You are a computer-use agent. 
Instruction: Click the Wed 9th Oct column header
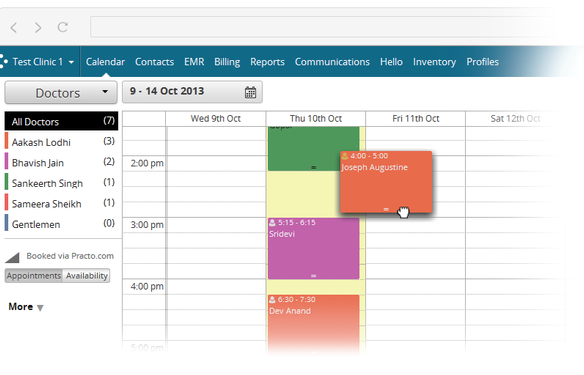216,118
